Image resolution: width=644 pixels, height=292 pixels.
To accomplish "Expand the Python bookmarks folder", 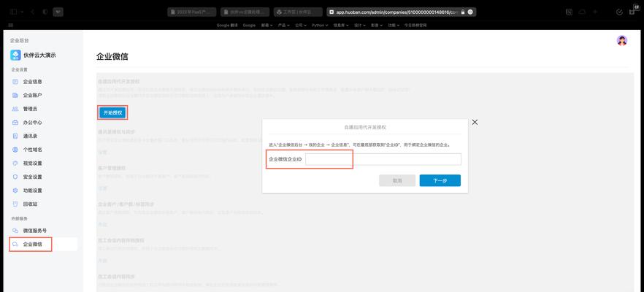I will tap(320, 25).
